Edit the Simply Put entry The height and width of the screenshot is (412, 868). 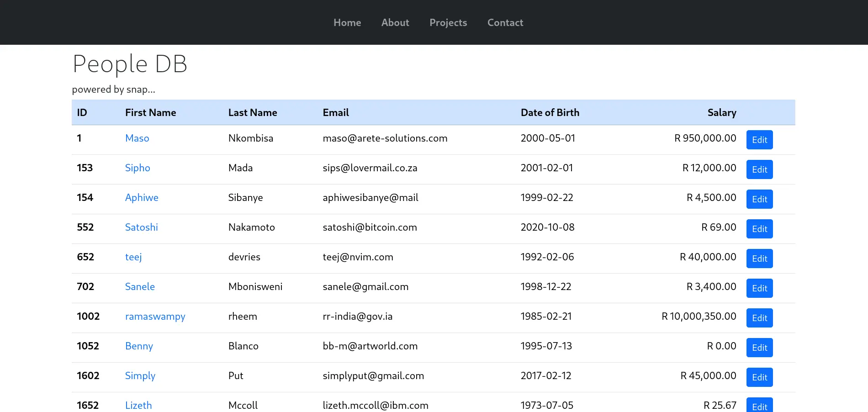759,377
